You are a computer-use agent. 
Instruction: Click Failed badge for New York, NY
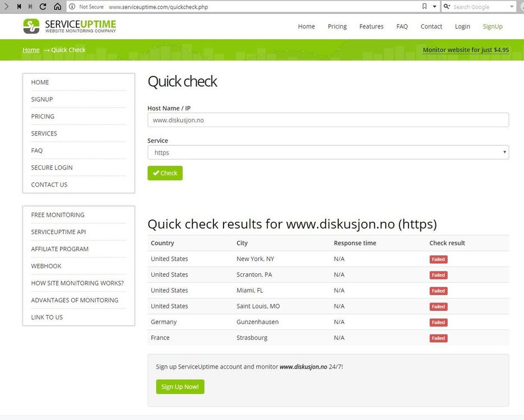[x=438, y=259]
